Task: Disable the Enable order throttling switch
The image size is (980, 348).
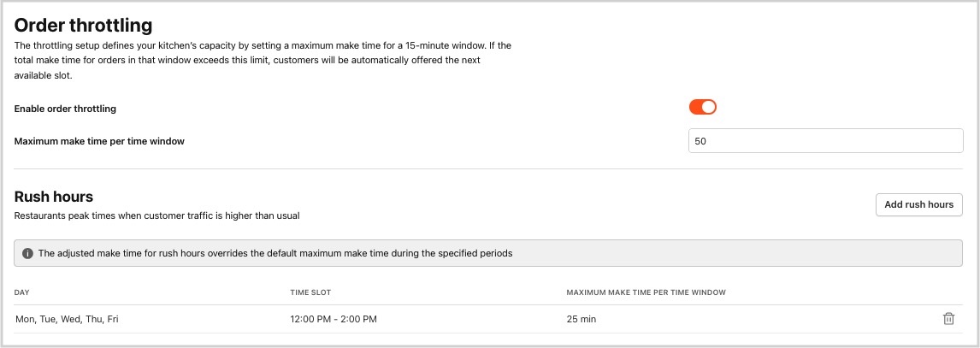Action: (702, 108)
